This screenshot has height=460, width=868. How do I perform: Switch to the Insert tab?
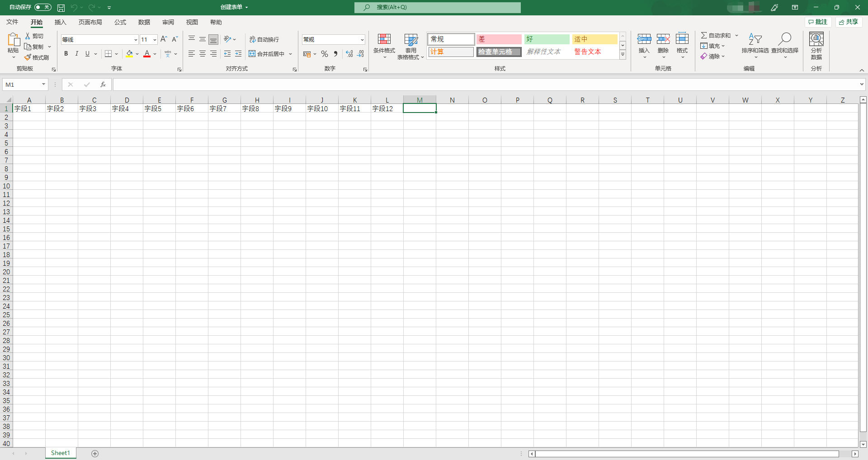point(60,22)
